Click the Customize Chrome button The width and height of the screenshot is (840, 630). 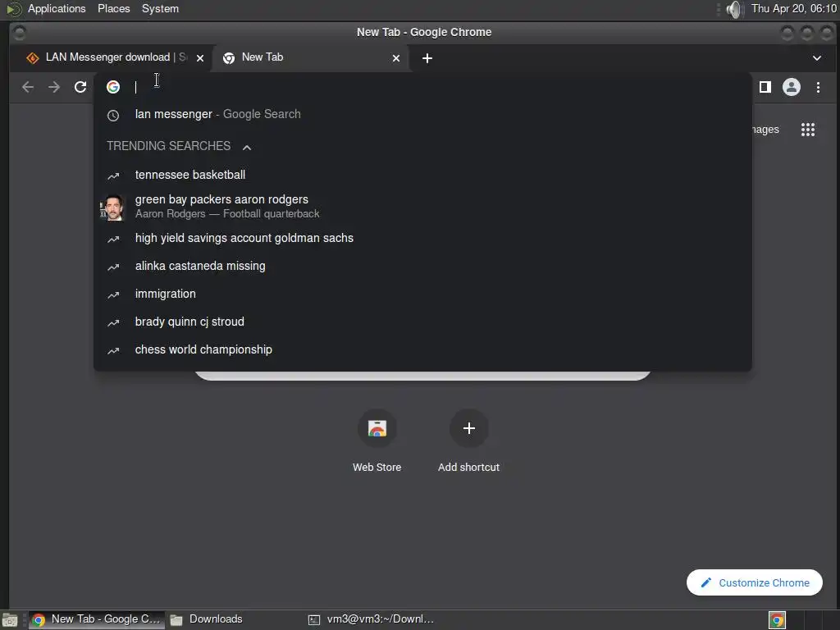(x=755, y=582)
